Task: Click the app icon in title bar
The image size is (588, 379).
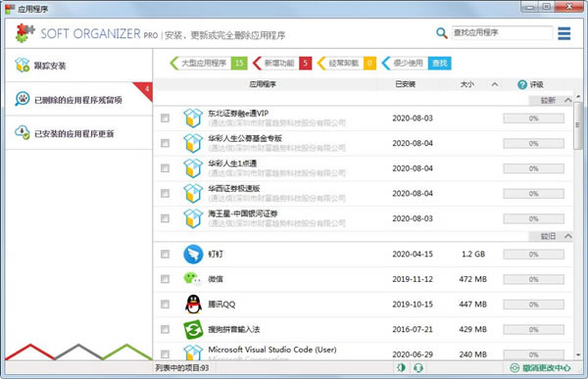Action: pyautogui.click(x=10, y=9)
